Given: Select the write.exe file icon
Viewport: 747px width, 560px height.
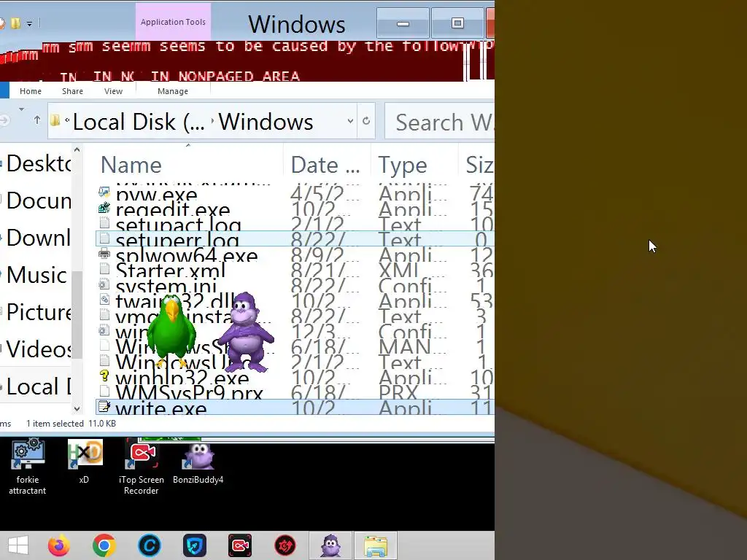Looking at the screenshot, I should point(104,407).
